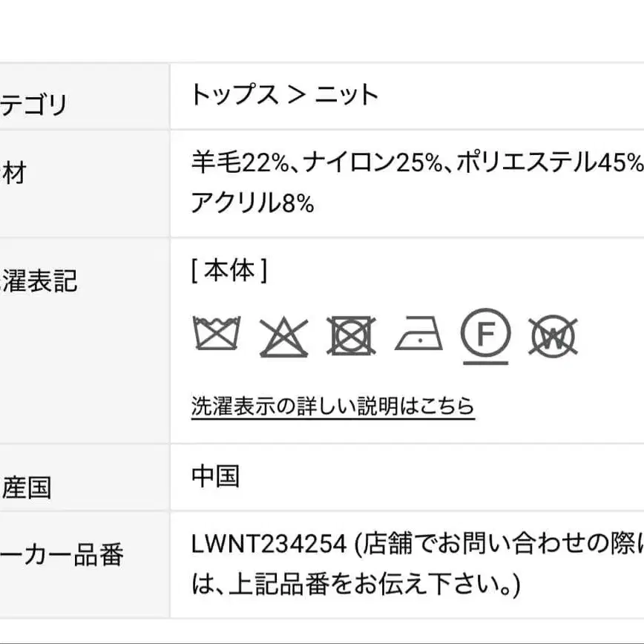Viewport: 644px width, 644px height.
Task: Click the crossed-out W wet-clean symbol
Action: pyautogui.click(x=553, y=335)
